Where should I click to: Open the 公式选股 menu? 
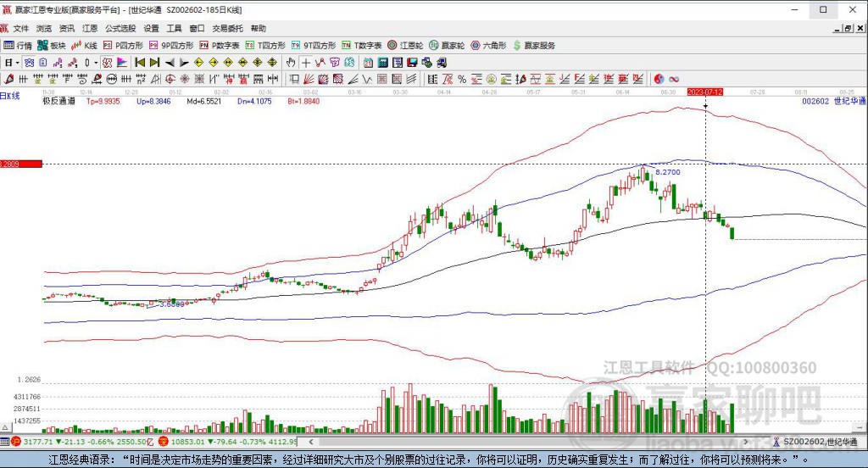[x=120, y=28]
